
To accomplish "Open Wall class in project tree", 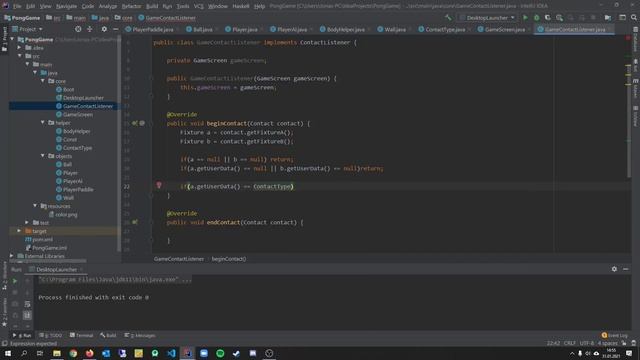I will pyautogui.click(x=68, y=198).
